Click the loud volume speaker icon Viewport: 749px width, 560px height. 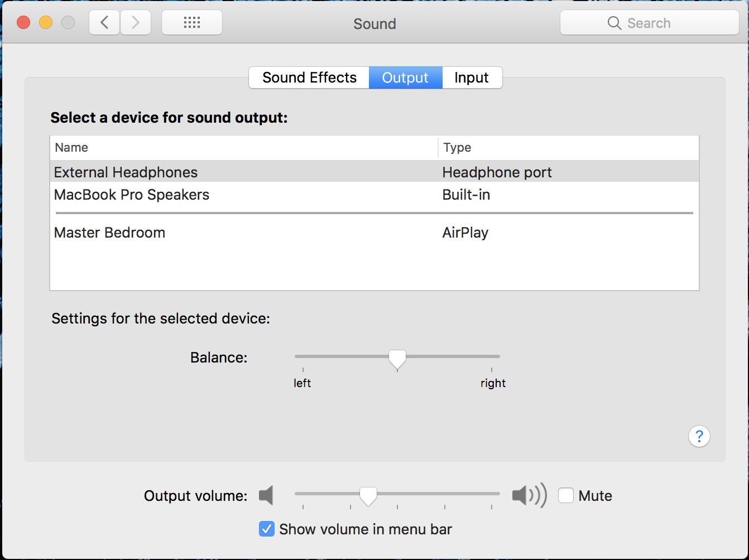529,495
